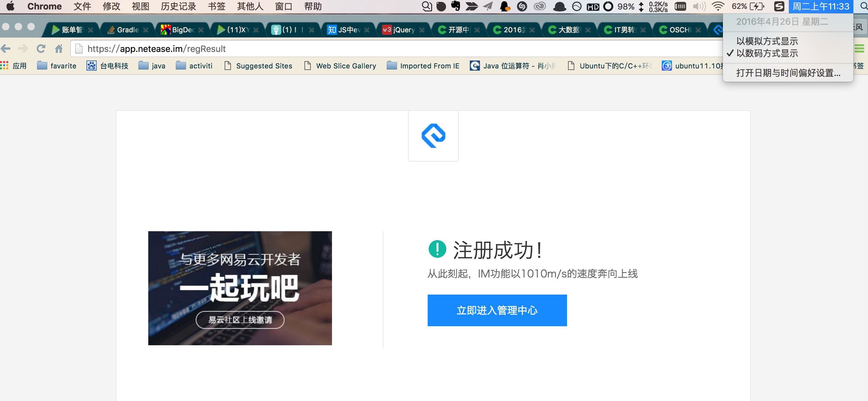Image resolution: width=868 pixels, height=401 pixels.
Task: Click the browser reload icon
Action: coord(41,49)
